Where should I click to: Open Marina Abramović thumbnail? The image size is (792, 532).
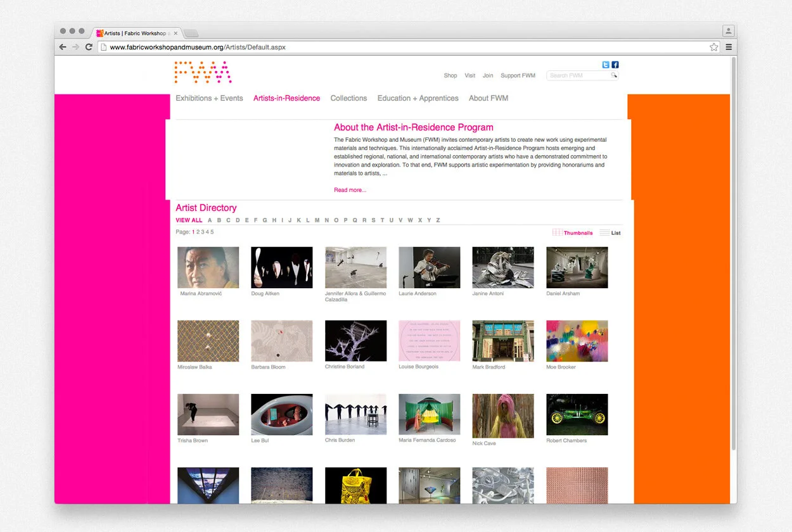click(208, 267)
